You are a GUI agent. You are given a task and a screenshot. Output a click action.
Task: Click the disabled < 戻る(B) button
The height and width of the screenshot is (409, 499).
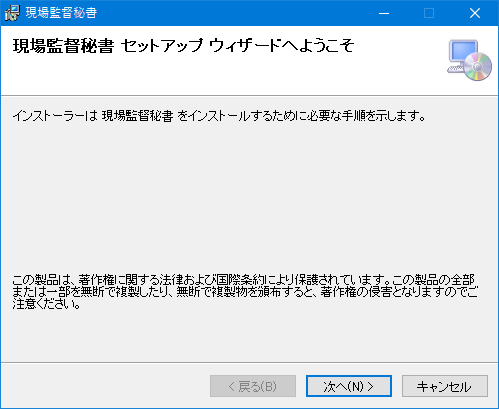[253, 386]
